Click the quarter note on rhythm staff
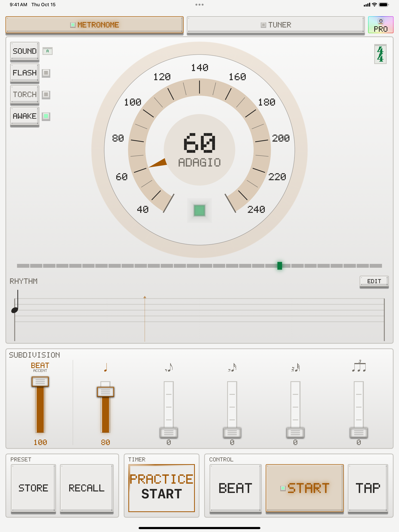This screenshot has height=532, width=399. pyautogui.click(x=15, y=302)
